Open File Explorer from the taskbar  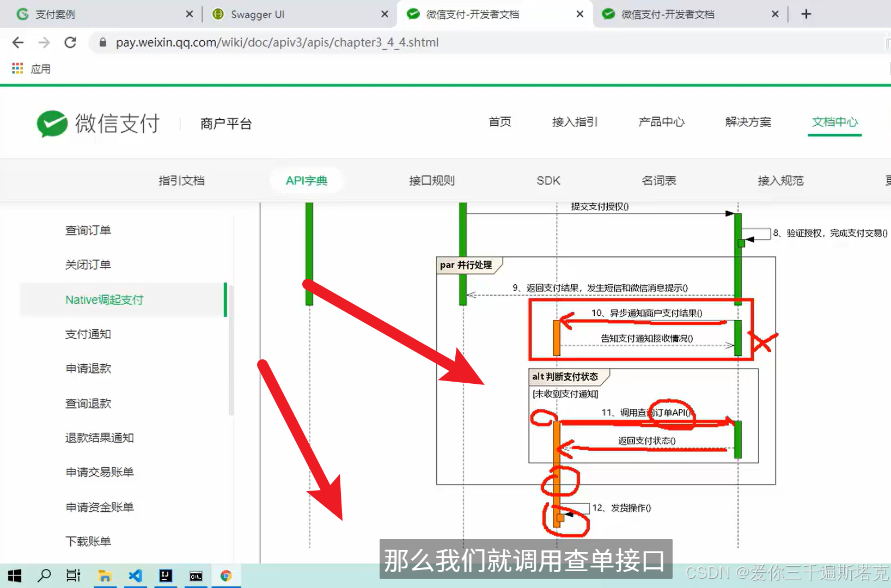point(105,575)
